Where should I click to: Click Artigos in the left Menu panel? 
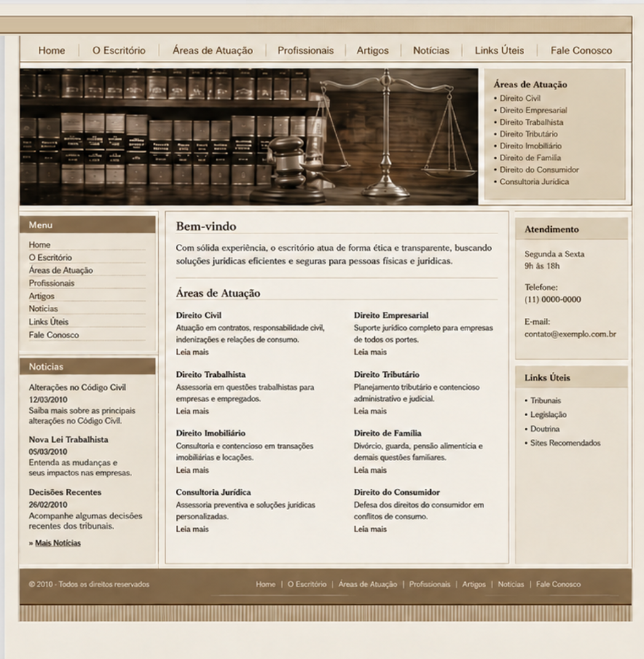pos(42,296)
